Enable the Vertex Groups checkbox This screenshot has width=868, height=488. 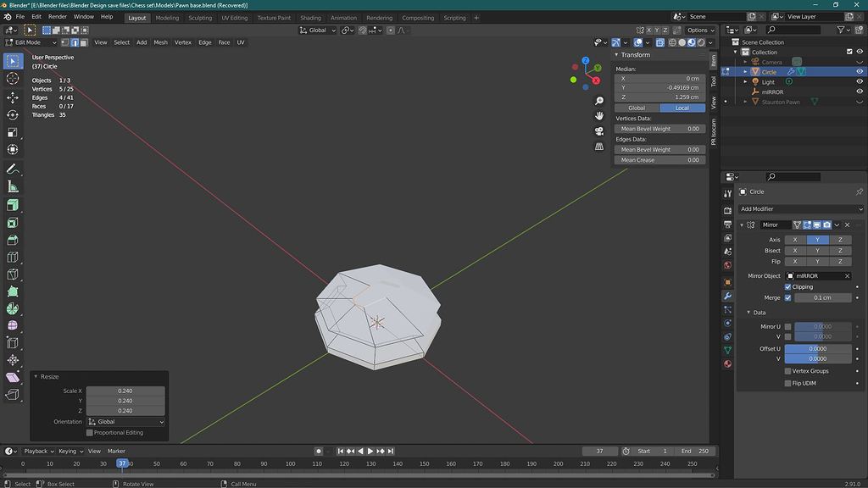[x=788, y=371]
